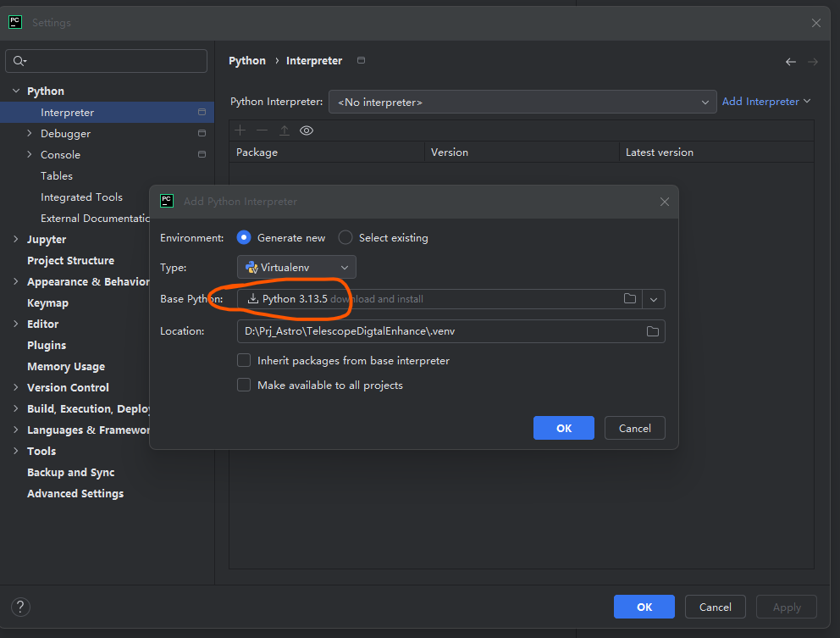Click the search magnifier icon in Settings

(19, 61)
